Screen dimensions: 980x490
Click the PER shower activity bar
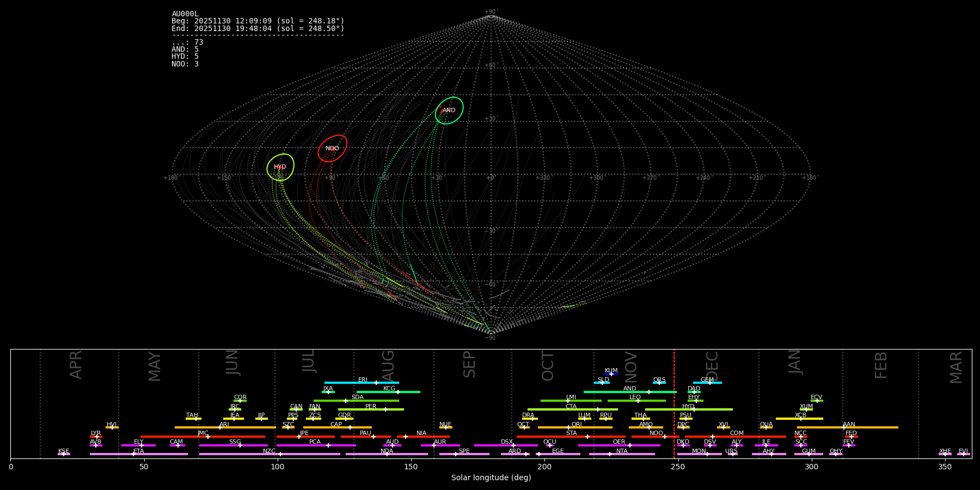point(371,409)
